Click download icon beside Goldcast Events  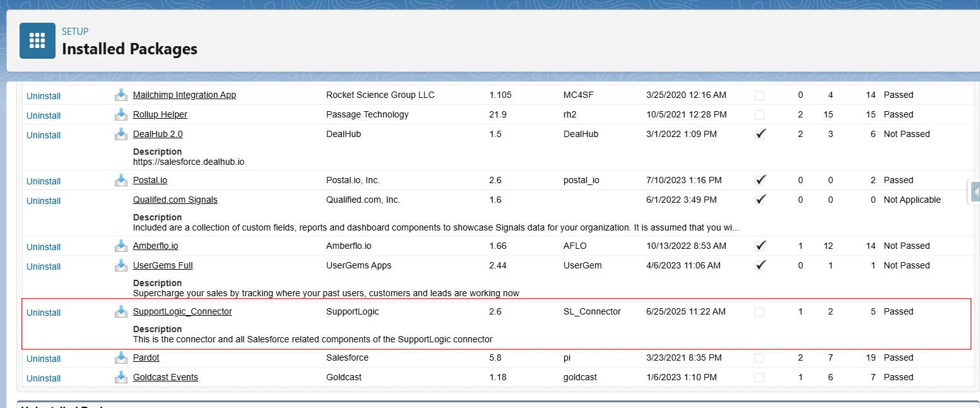point(121,377)
